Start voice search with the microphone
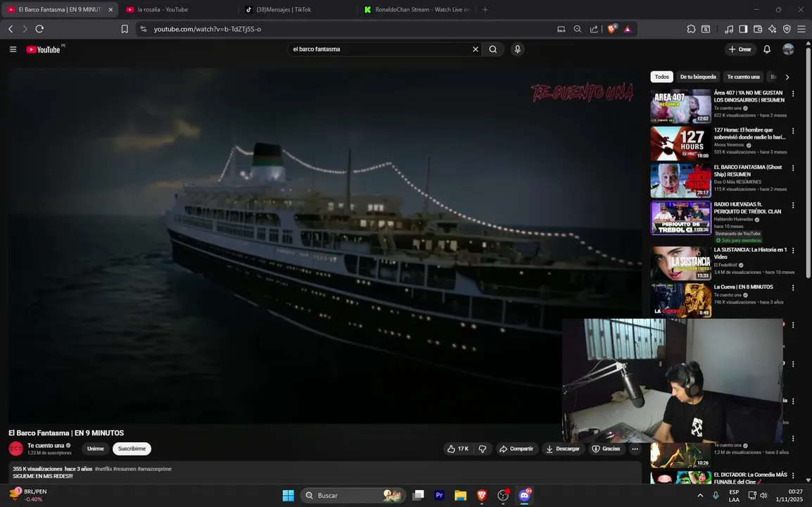Viewport: 812px width, 507px height. 517,49
